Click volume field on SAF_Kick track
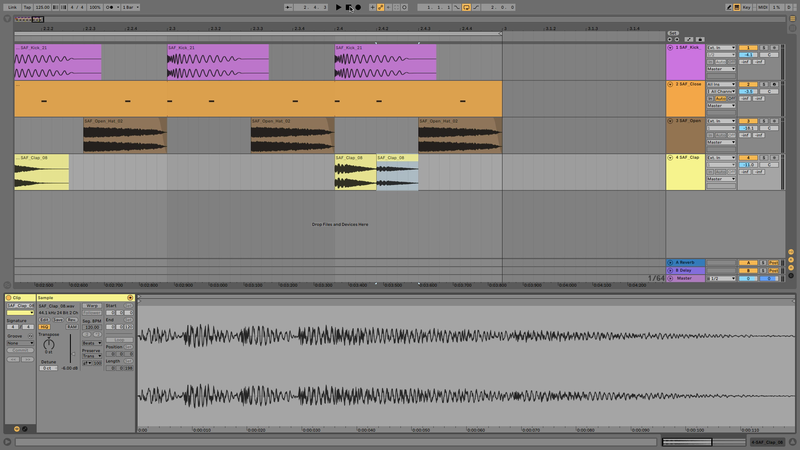Screen dimensions: 800x450 tap(748, 55)
